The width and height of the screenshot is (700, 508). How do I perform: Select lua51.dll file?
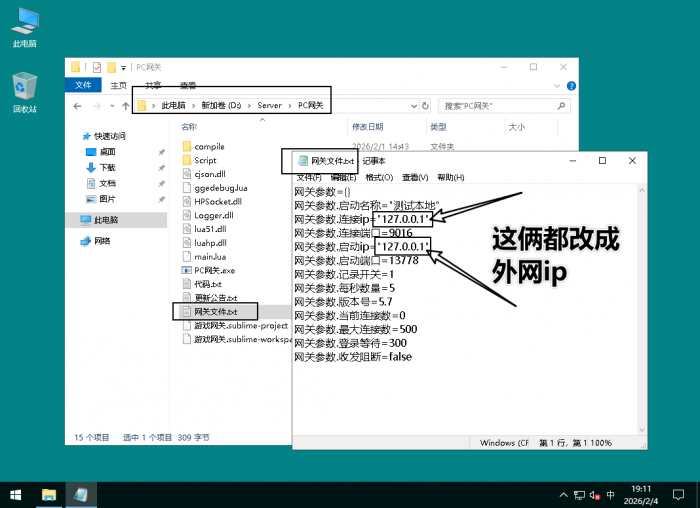click(x=204, y=229)
